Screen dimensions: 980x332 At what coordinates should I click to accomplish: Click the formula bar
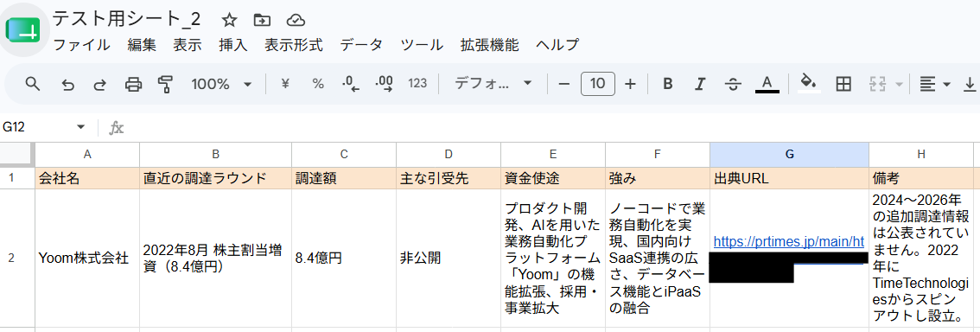click(553, 128)
